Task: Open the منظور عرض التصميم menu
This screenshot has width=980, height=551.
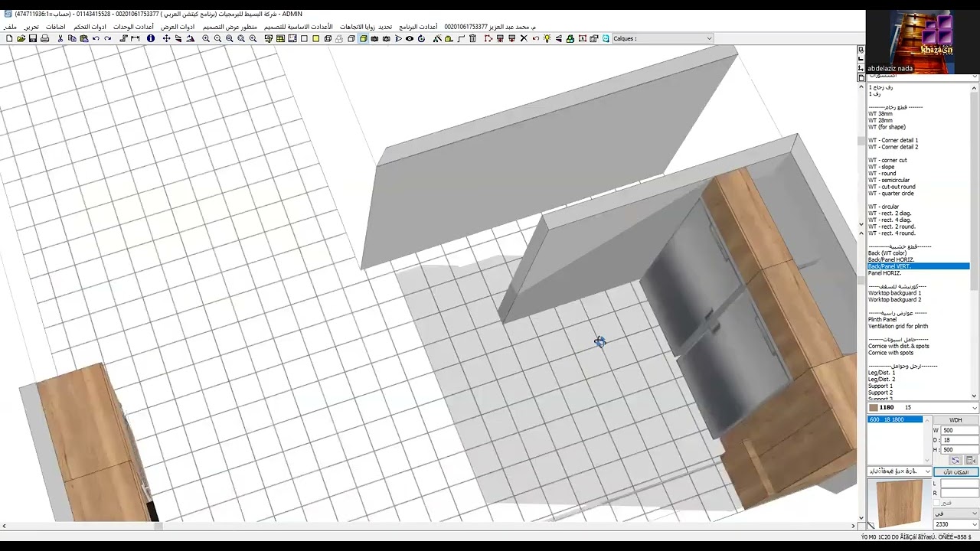Action: point(230,27)
